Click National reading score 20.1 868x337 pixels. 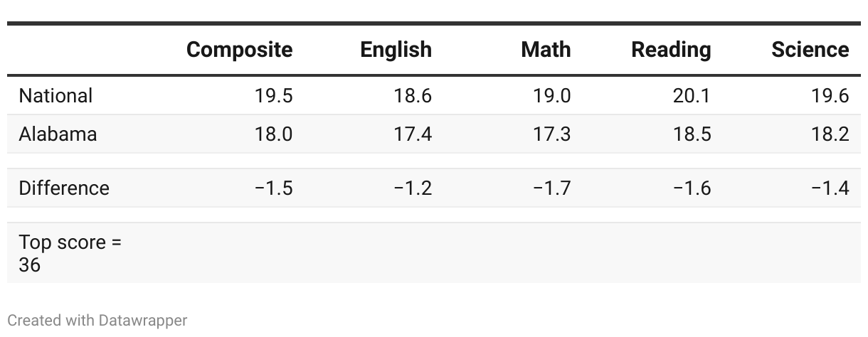(692, 95)
